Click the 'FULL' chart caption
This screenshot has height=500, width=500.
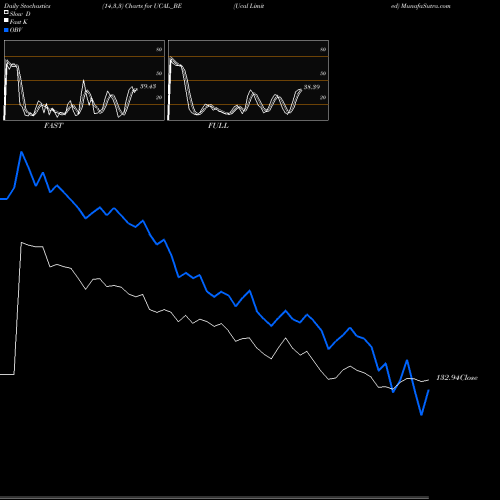pyautogui.click(x=218, y=126)
